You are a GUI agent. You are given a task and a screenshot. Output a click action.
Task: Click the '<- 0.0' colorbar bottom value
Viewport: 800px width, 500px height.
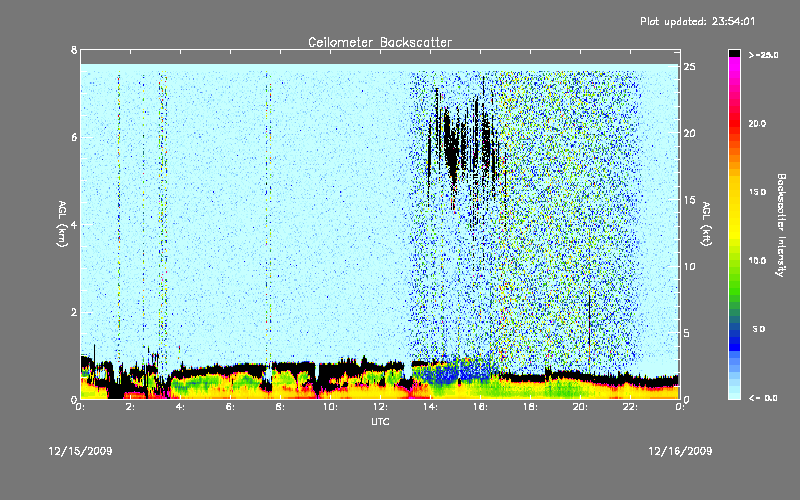point(763,398)
